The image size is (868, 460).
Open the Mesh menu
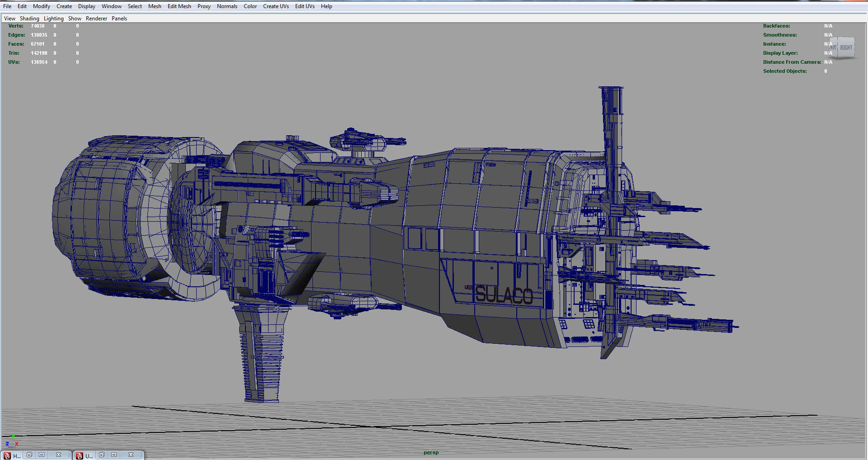(x=155, y=6)
